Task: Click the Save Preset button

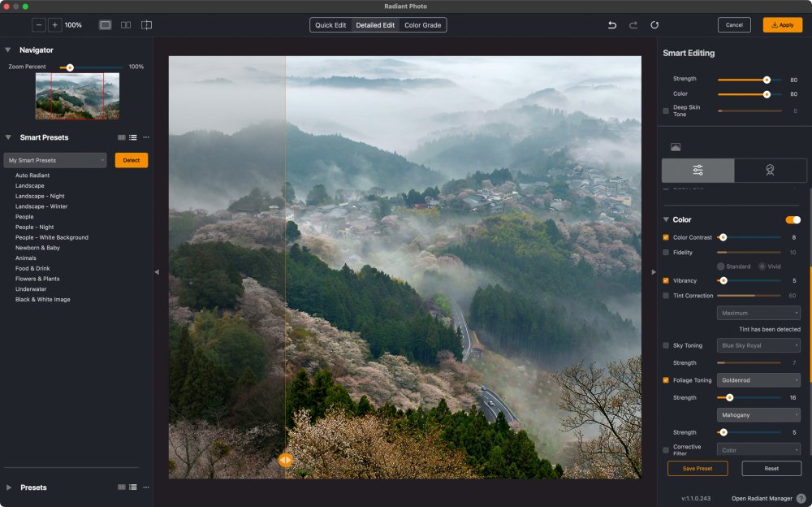Action: (x=698, y=468)
